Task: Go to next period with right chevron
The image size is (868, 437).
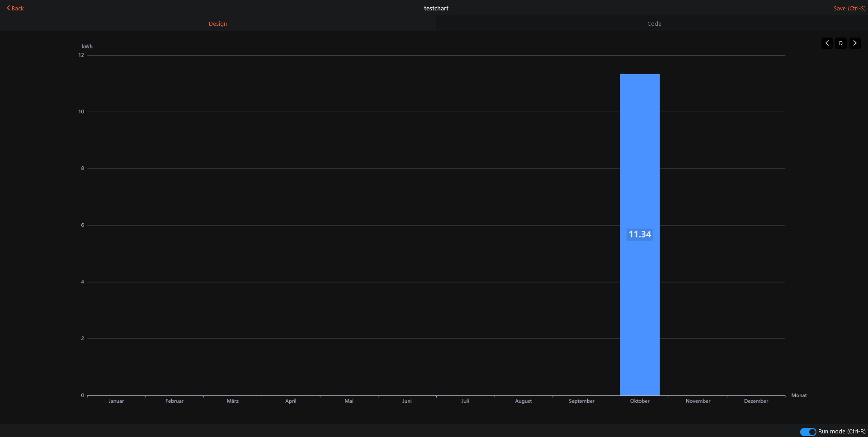Action: coord(855,43)
